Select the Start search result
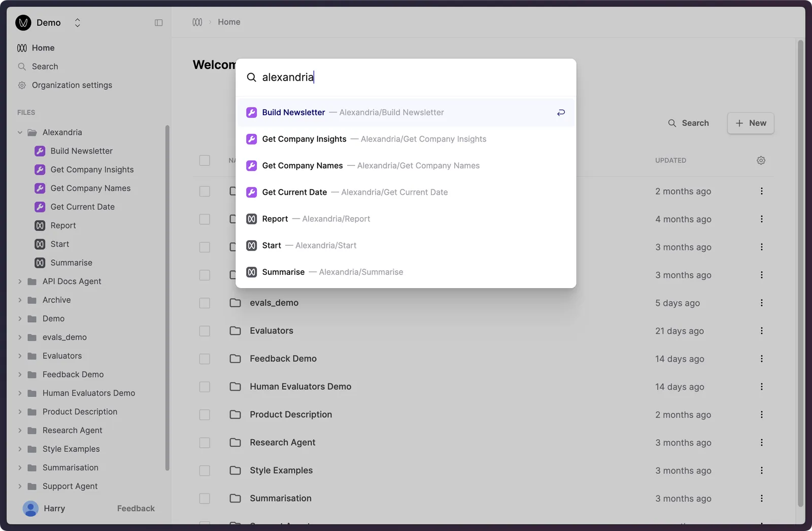This screenshot has height=531, width=812. 406,245
